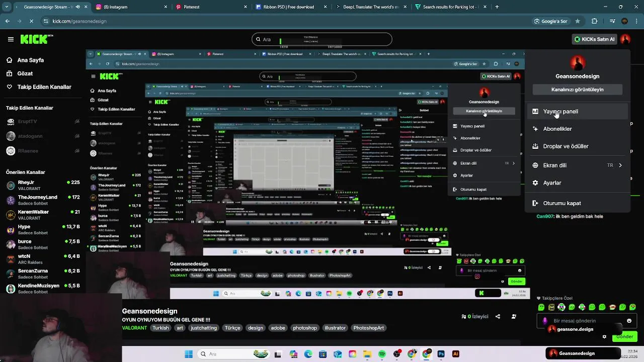Screen dimensions: 644x362
Task: Open wtcN ARC Raiders channel showing 6,4 B
Action: 42,259
